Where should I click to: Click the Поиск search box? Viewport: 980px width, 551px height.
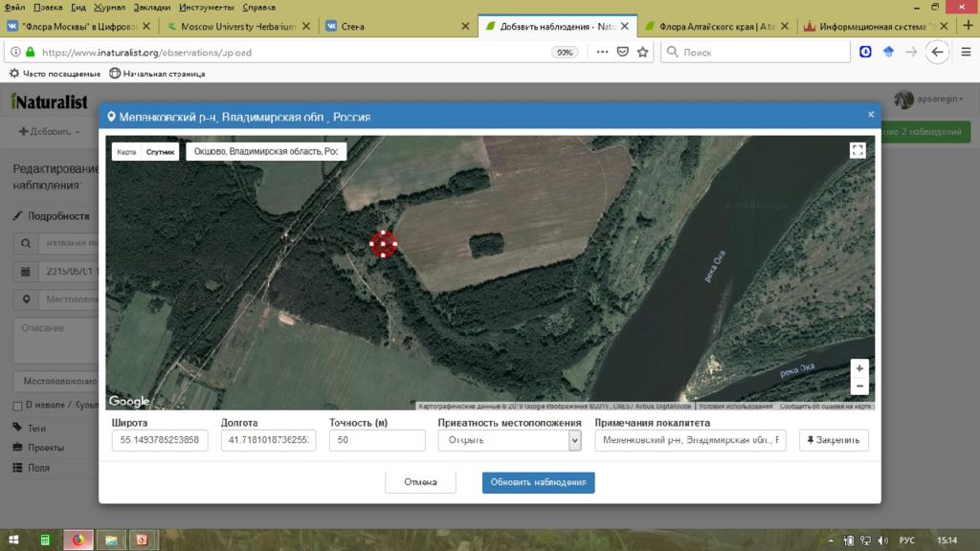756,53
